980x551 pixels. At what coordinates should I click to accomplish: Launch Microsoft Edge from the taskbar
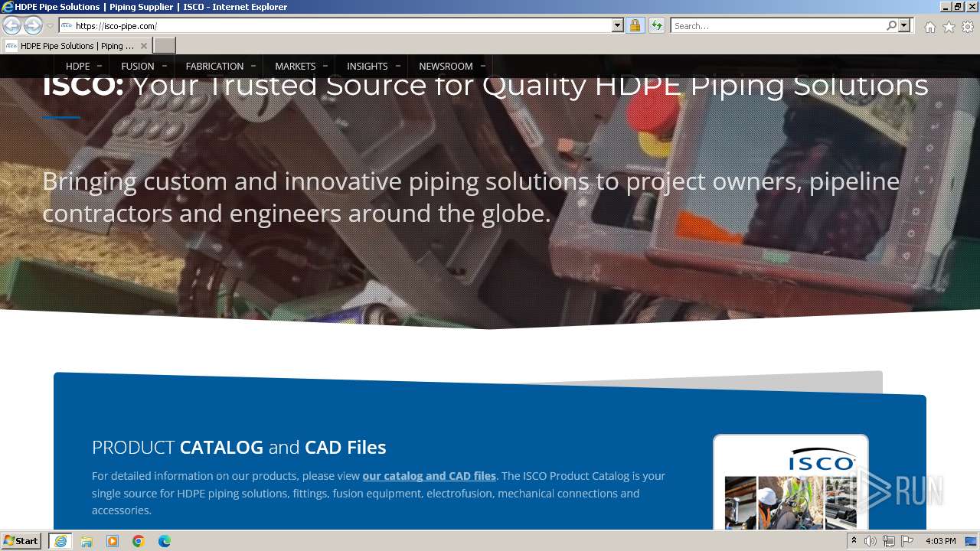165,541
